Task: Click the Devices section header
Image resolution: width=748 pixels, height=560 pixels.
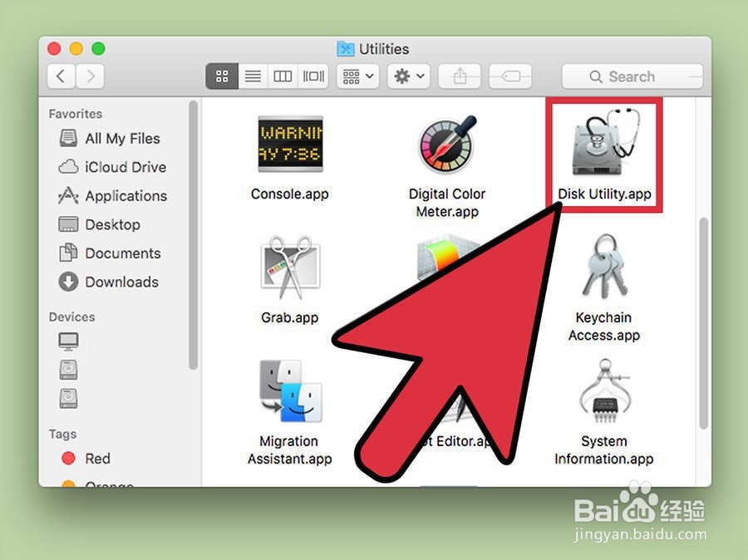Action: pos(71,317)
